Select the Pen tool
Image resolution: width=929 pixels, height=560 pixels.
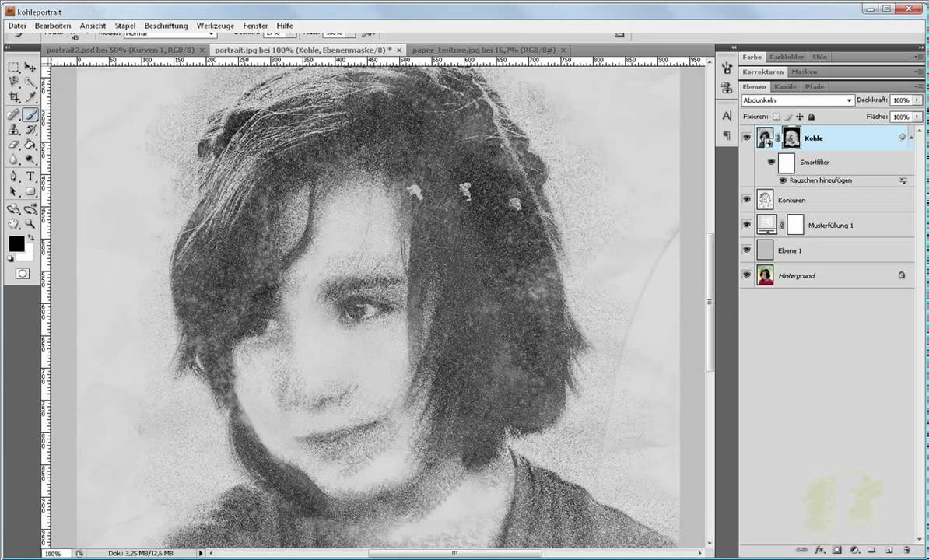14,177
